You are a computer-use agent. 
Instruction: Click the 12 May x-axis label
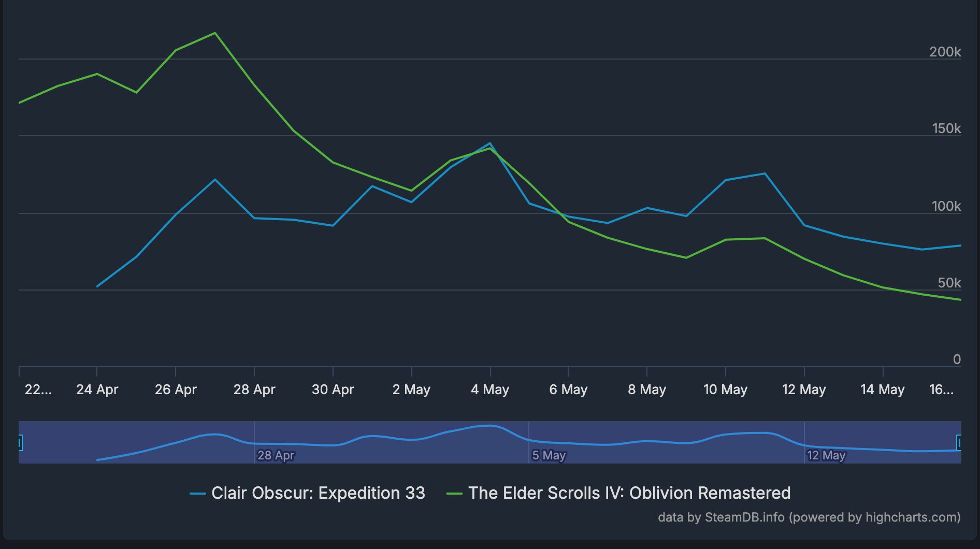tap(804, 389)
